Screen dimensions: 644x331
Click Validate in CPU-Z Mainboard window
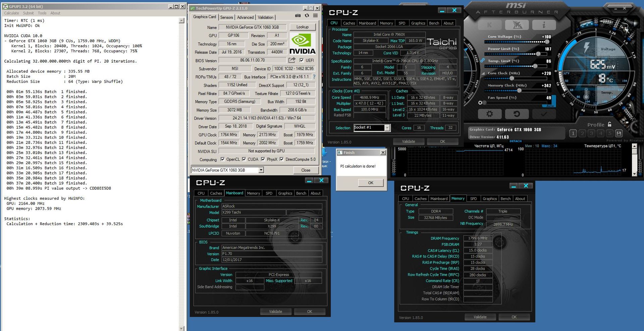(x=276, y=312)
